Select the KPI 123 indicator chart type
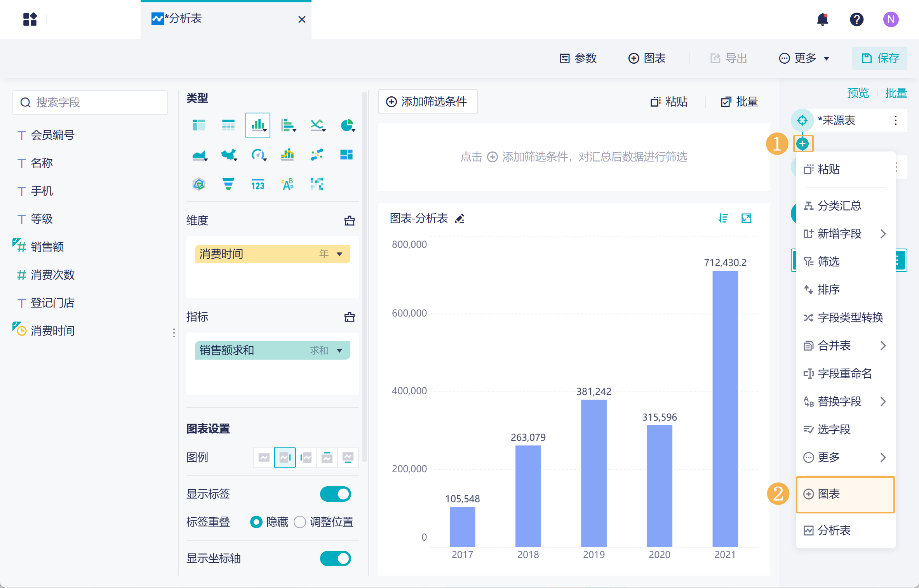Image resolution: width=919 pixels, height=588 pixels. (258, 184)
